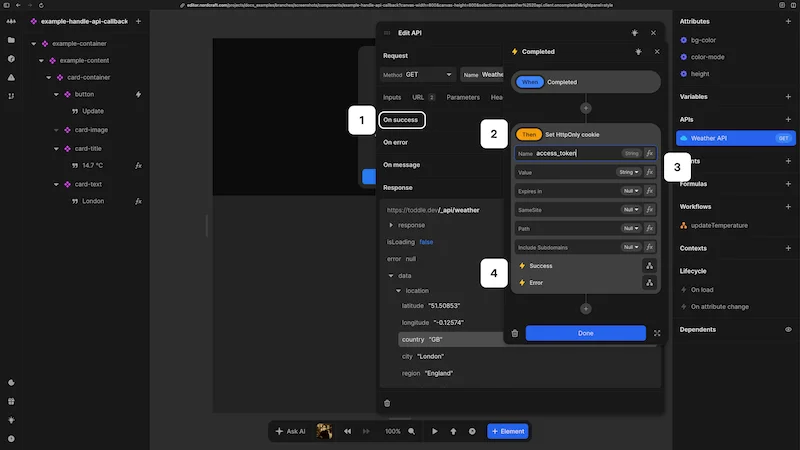Click the user avatar thumbnail in bottom toolbar
The height and width of the screenshot is (450, 800).
click(324, 431)
